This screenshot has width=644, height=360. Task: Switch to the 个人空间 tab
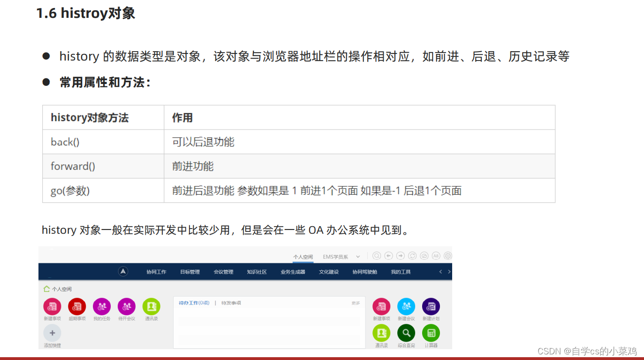click(x=303, y=257)
